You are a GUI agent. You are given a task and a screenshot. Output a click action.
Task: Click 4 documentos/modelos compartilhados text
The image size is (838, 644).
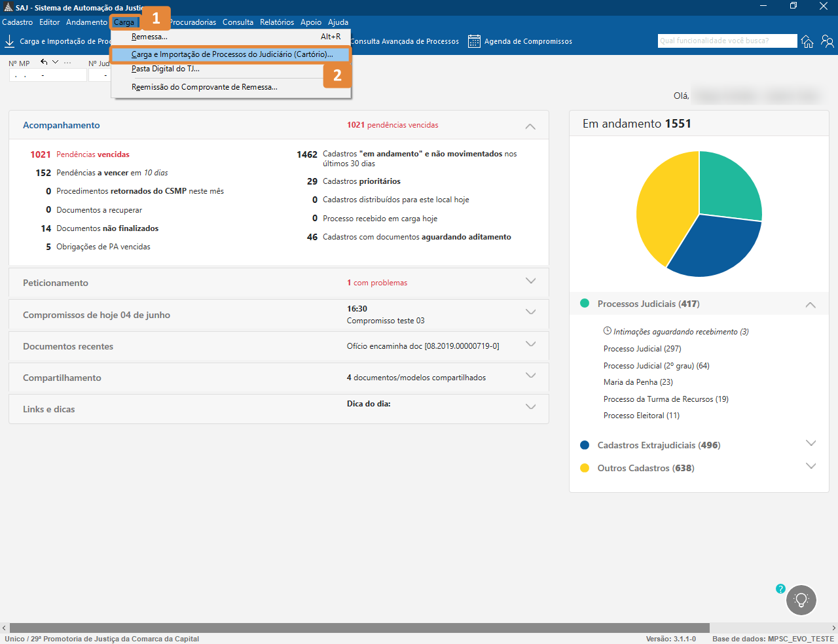416,378
